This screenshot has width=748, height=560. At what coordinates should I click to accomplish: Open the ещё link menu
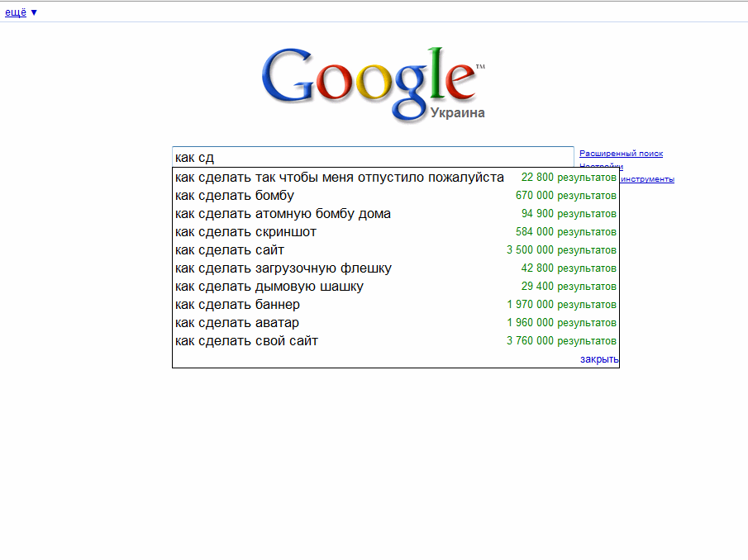[16, 12]
